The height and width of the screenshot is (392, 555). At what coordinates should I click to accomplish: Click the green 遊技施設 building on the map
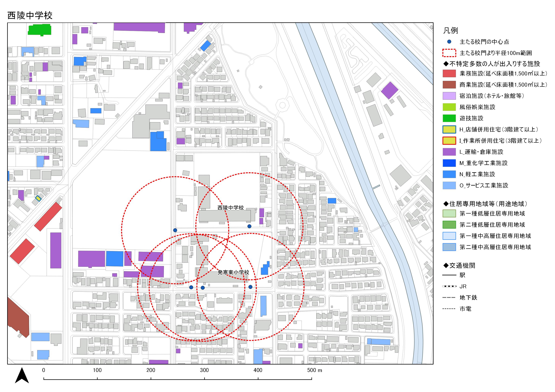(40, 30)
